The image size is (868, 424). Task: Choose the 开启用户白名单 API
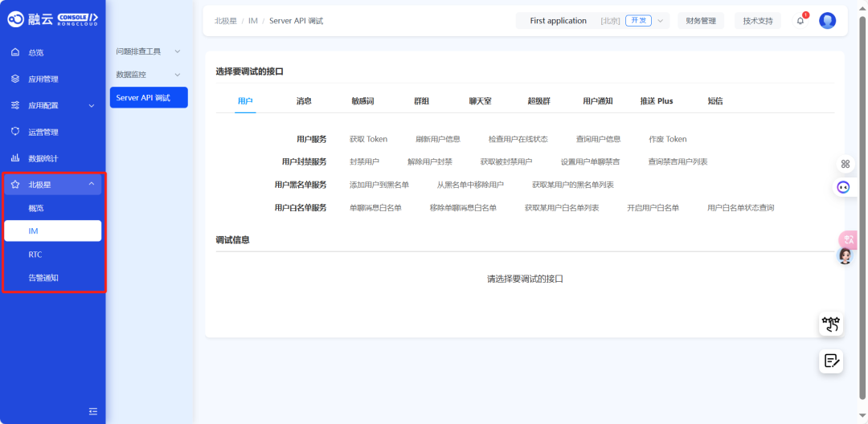653,208
